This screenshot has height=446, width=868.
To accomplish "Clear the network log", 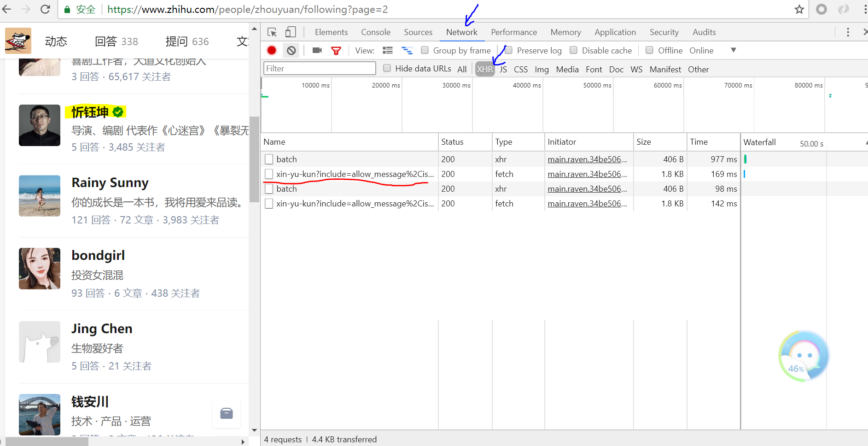I will [x=291, y=51].
